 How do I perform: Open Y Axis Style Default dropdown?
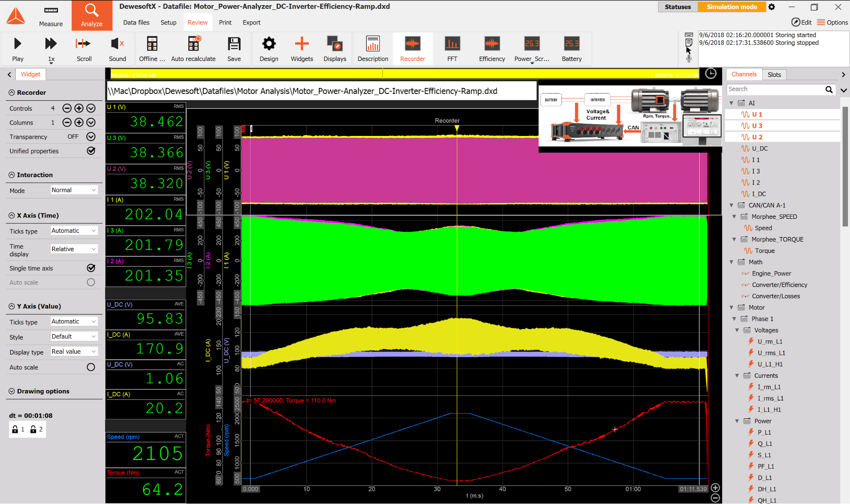click(74, 337)
